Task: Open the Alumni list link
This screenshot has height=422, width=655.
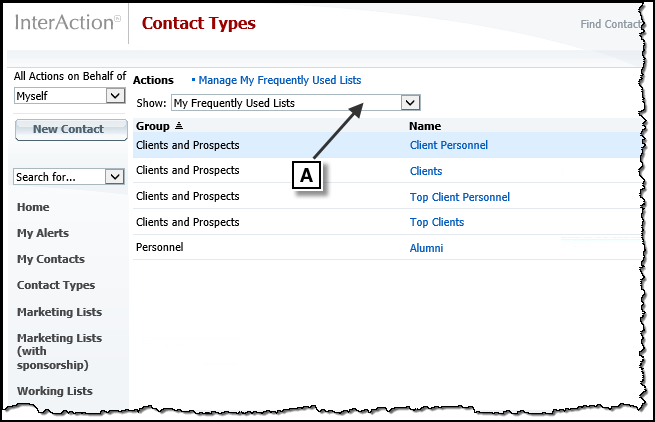Action: coord(426,248)
